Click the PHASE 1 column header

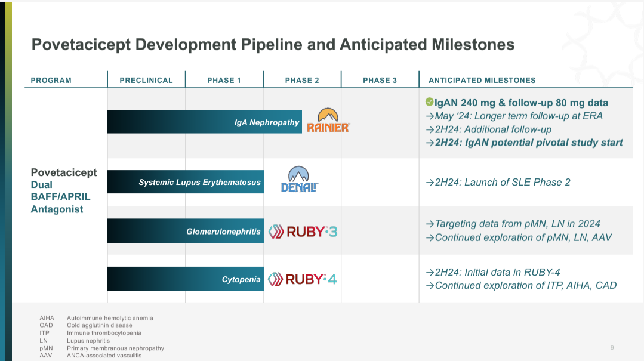point(224,80)
